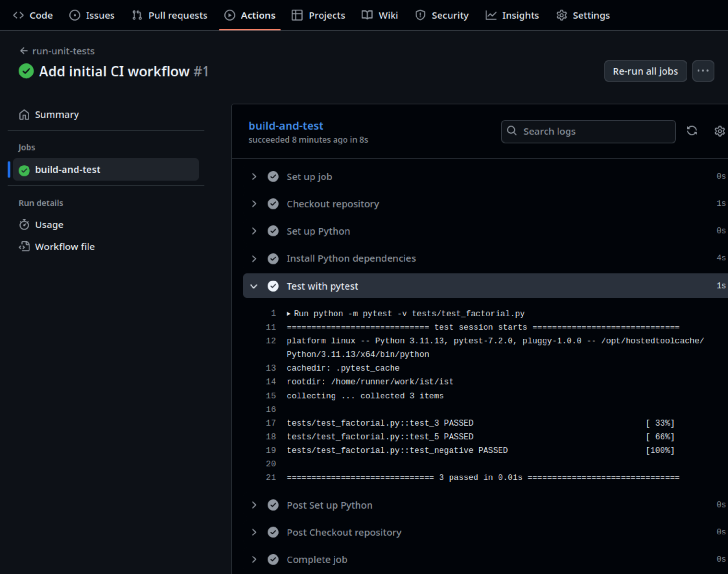The image size is (728, 574).
Task: Switch to the Projects tab
Action: (x=318, y=16)
